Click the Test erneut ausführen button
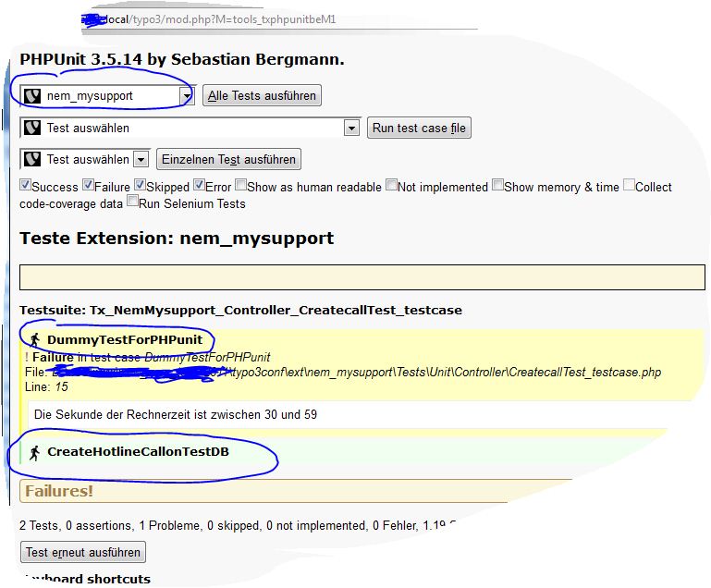 pyautogui.click(x=83, y=552)
